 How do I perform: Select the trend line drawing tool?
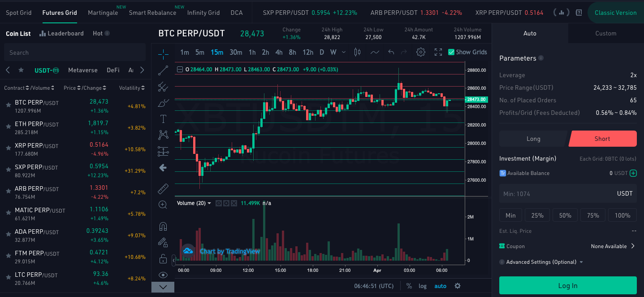pos(163,70)
